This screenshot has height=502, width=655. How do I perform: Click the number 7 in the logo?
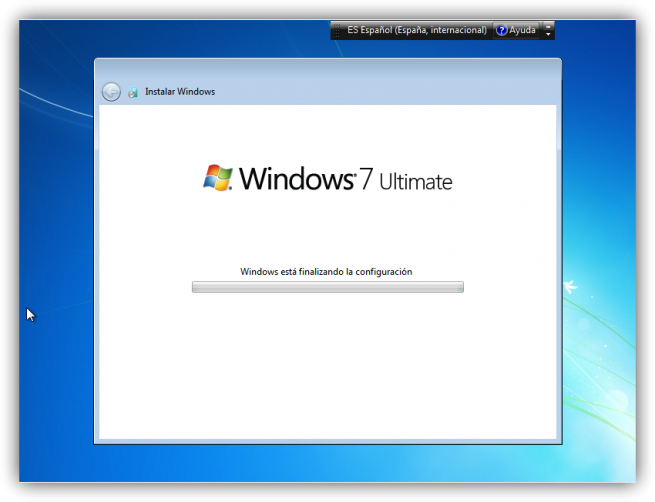click(366, 179)
